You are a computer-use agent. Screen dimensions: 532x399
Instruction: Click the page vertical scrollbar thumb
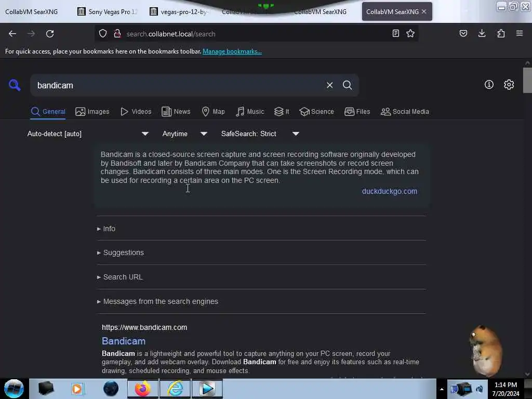point(527,81)
